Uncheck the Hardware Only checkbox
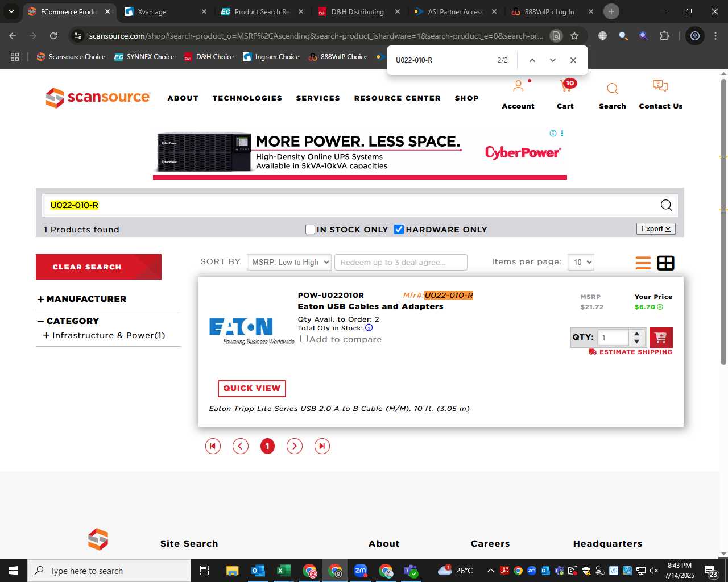The image size is (728, 582). point(399,229)
